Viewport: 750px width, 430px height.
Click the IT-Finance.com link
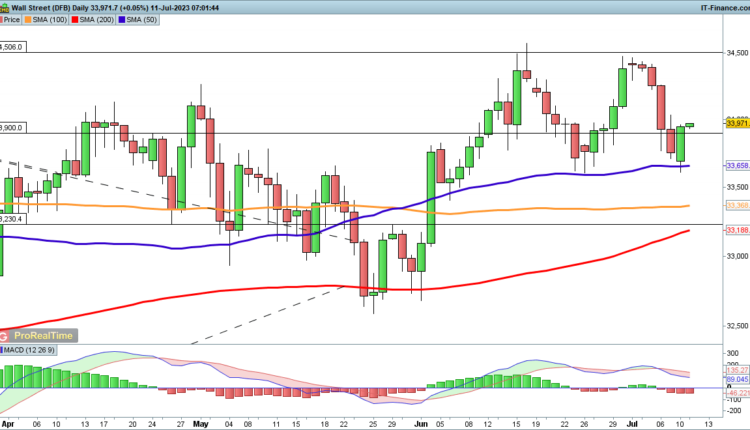(720, 6)
